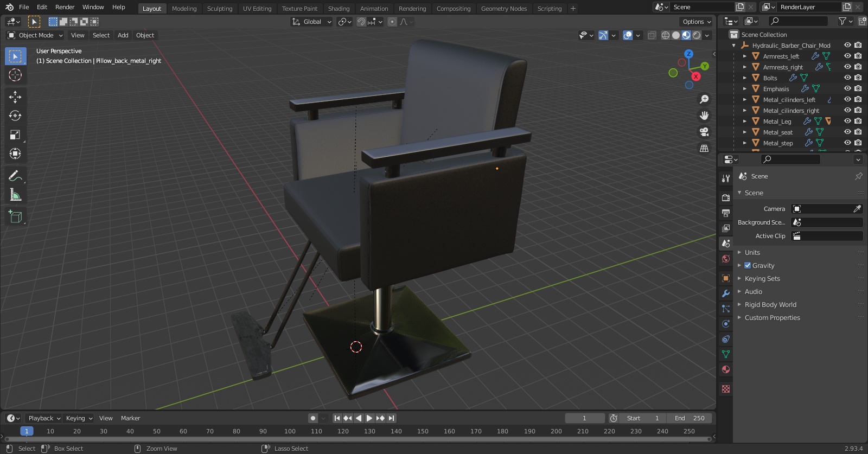Screen dimensions: 868x454
Task: Select the Annotate tool
Action: [15, 176]
